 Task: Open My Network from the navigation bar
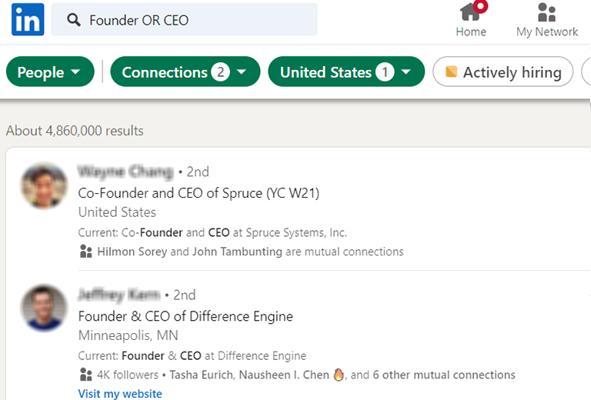[x=547, y=20]
